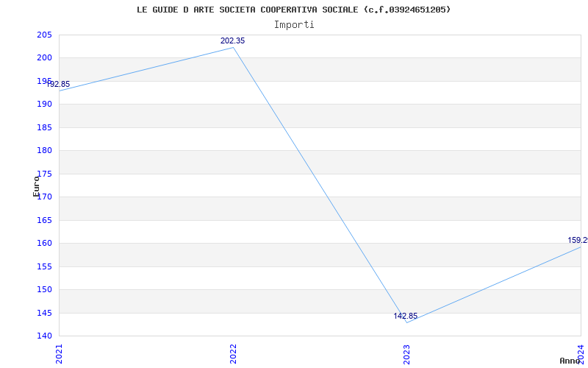Click the Anno x-axis title
This screenshot has width=588, height=368.
pyautogui.click(x=569, y=361)
